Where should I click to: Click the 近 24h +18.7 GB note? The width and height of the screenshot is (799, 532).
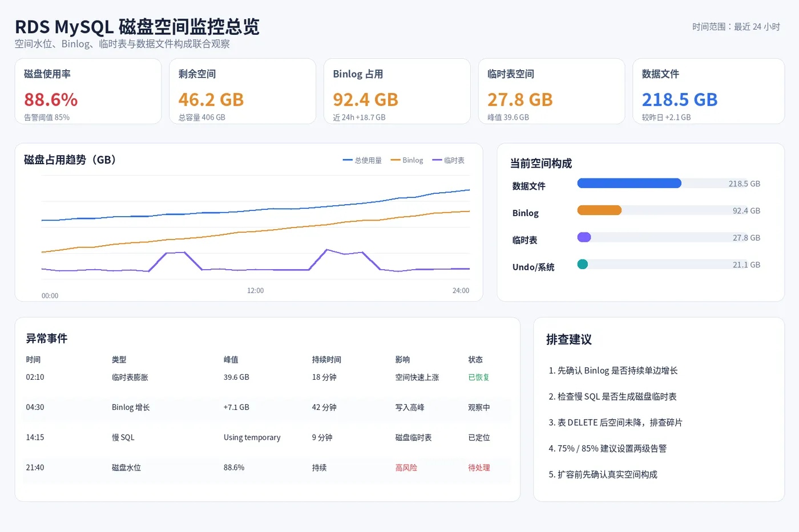359,117
